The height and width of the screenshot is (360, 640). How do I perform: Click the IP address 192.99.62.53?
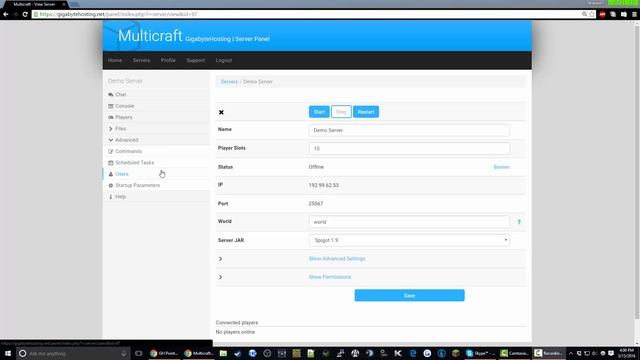[x=324, y=185]
